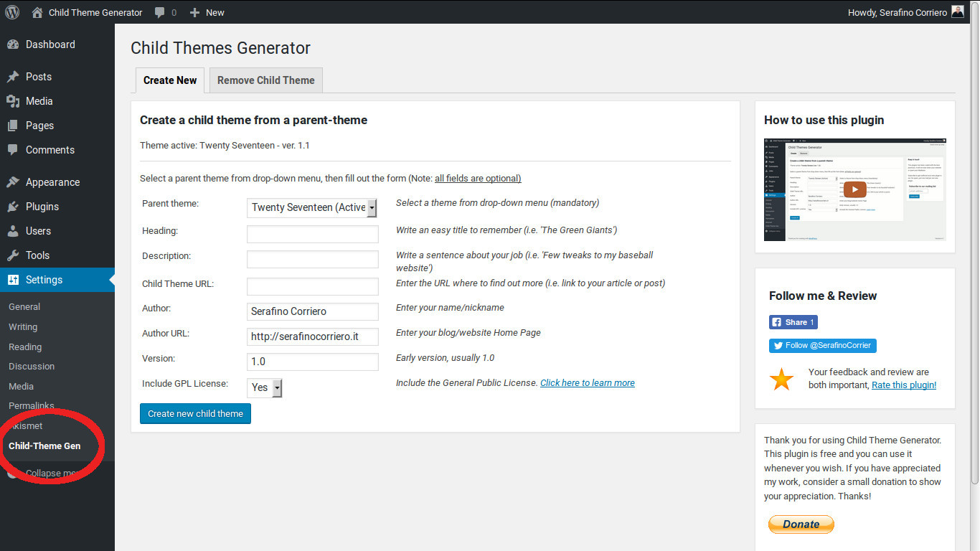The width and height of the screenshot is (980, 551).
Task: Click the Plugins plug icon
Action: pos(13,207)
